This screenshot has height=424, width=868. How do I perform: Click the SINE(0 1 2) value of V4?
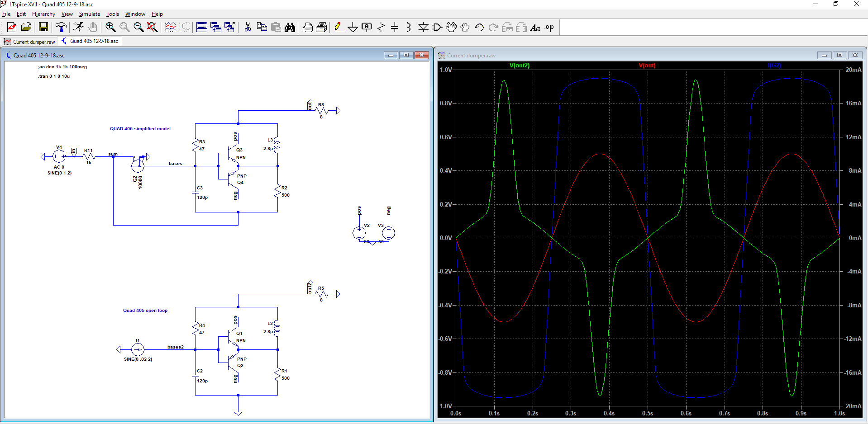click(59, 173)
